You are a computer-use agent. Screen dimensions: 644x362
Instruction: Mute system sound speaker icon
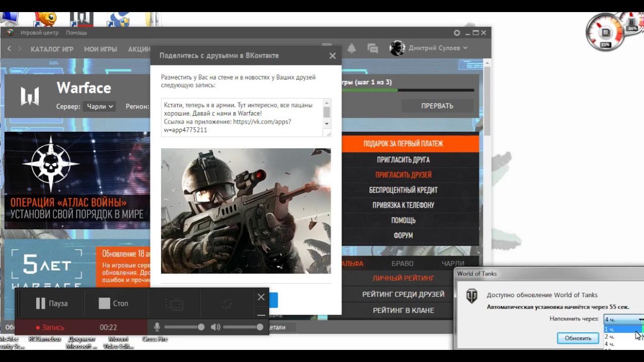[x=215, y=327]
